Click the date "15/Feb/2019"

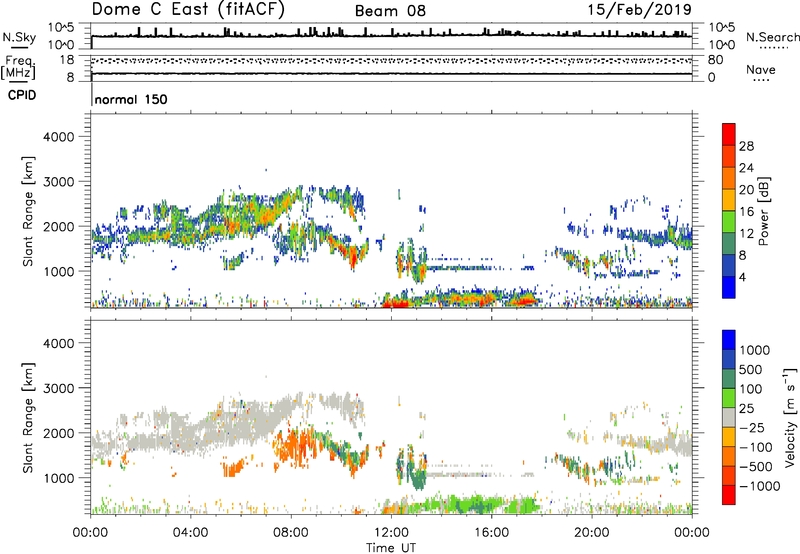tap(640, 10)
